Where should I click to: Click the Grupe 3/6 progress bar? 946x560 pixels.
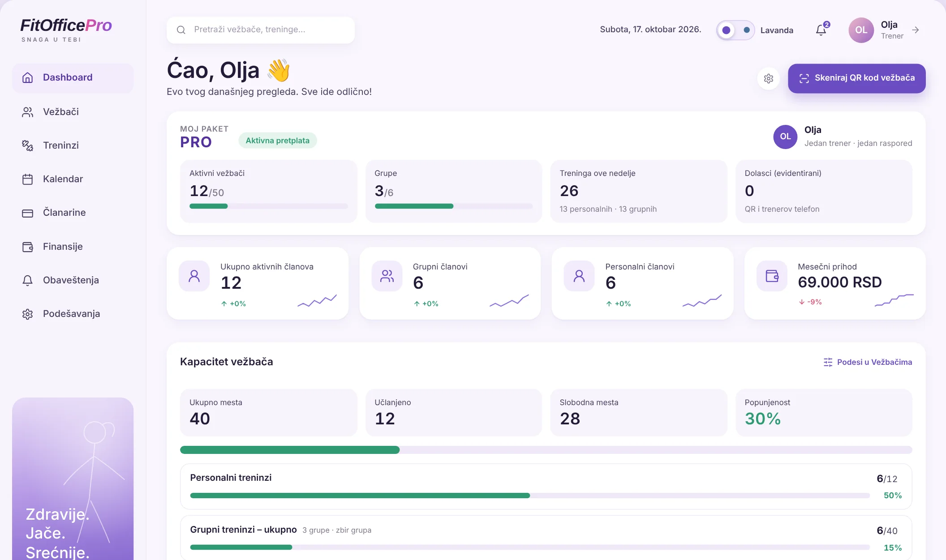point(453,206)
